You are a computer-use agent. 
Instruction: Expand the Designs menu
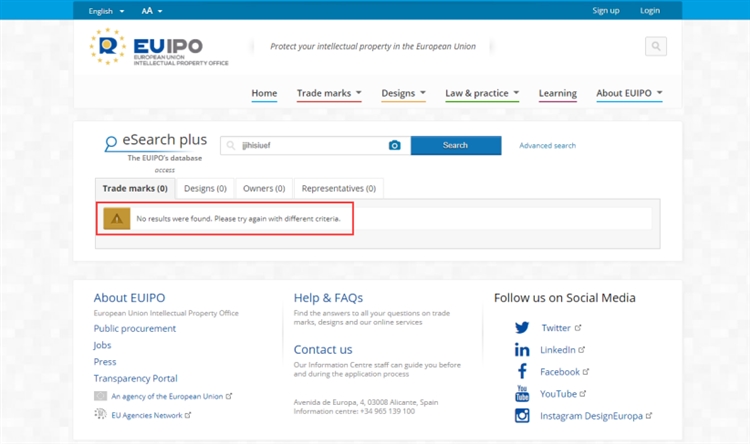tap(403, 93)
